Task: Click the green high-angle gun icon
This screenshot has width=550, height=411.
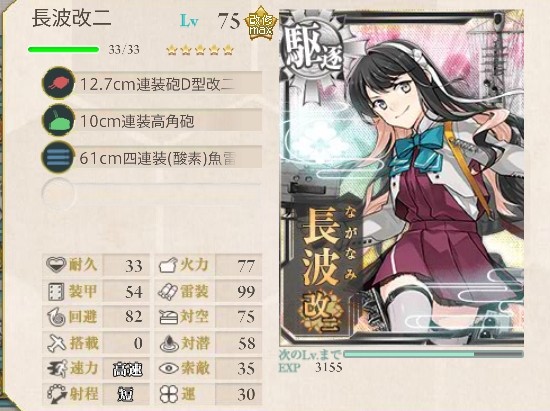Action: coord(58,120)
